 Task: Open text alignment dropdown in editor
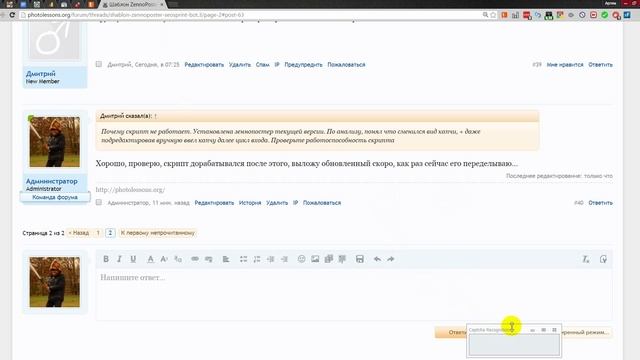point(226,259)
